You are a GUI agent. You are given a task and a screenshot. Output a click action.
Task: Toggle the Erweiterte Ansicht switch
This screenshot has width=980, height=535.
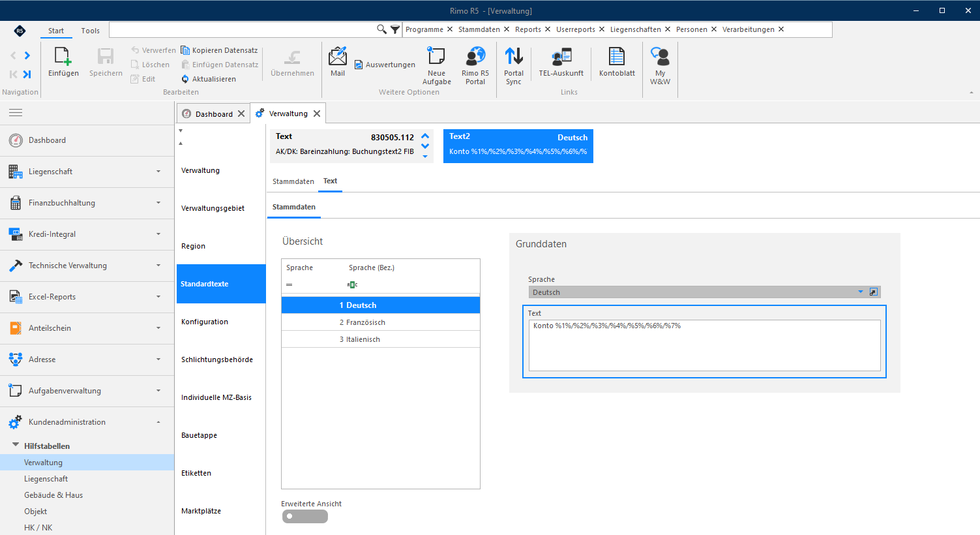point(304,517)
